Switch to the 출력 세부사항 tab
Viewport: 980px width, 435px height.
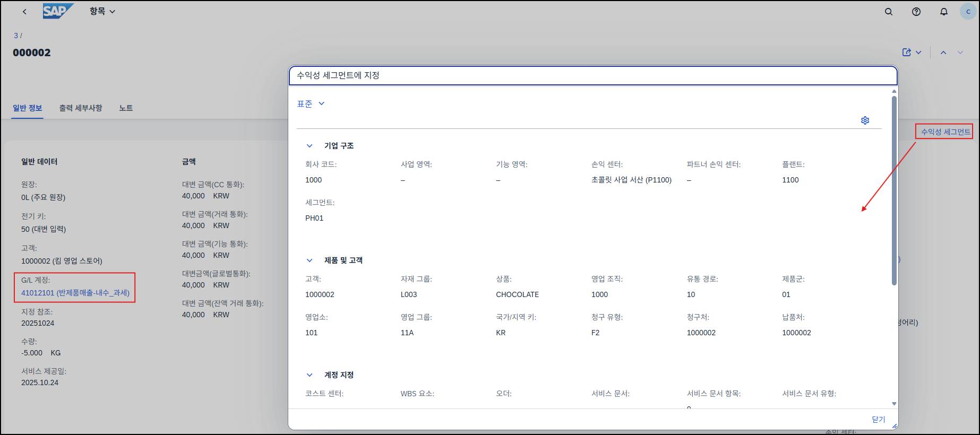(81, 108)
